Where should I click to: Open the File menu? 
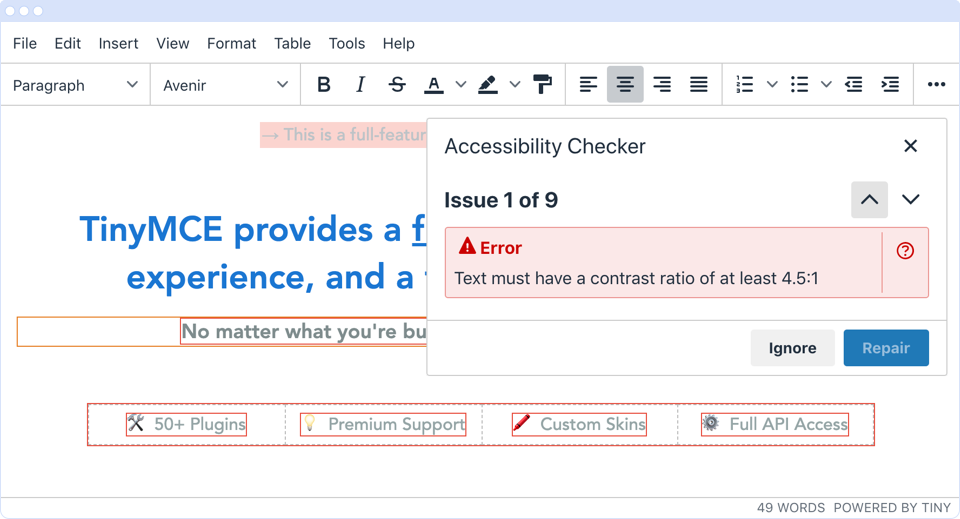[24, 43]
